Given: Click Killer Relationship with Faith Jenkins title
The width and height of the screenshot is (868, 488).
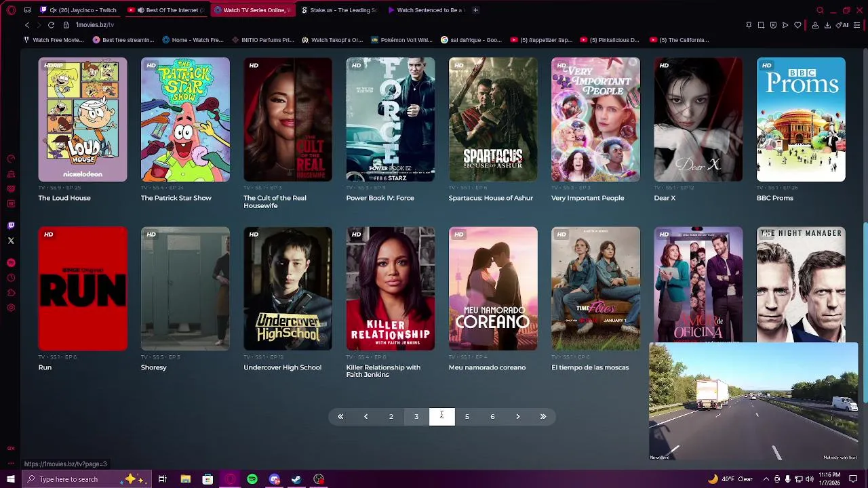Looking at the screenshot, I should coord(383,371).
